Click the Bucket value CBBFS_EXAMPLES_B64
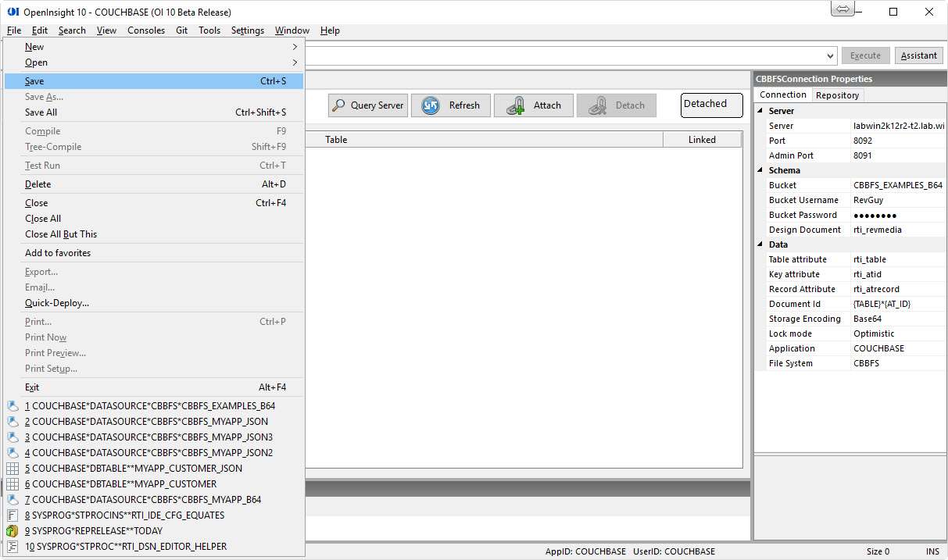The image size is (948, 560). click(899, 185)
